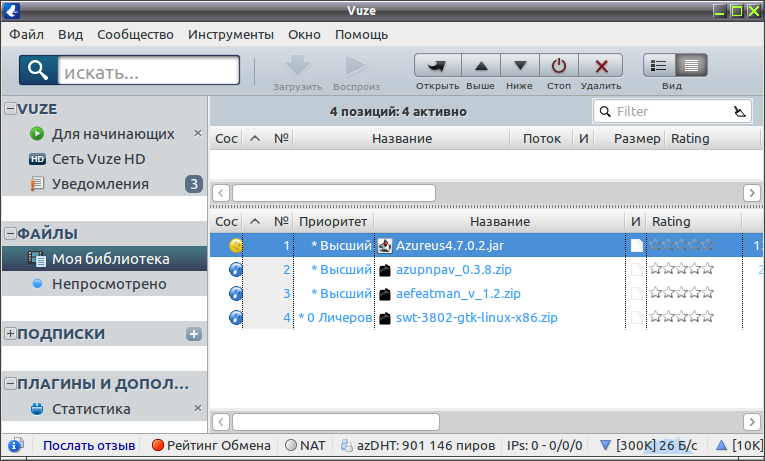Select Моя библиотека in sidebar
This screenshot has height=461, width=765.
click(x=104, y=259)
